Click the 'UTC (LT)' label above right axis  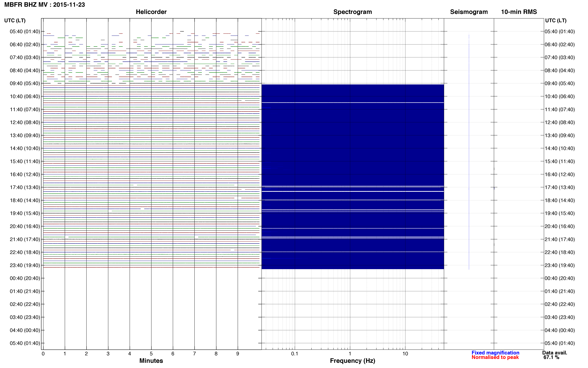click(x=556, y=20)
